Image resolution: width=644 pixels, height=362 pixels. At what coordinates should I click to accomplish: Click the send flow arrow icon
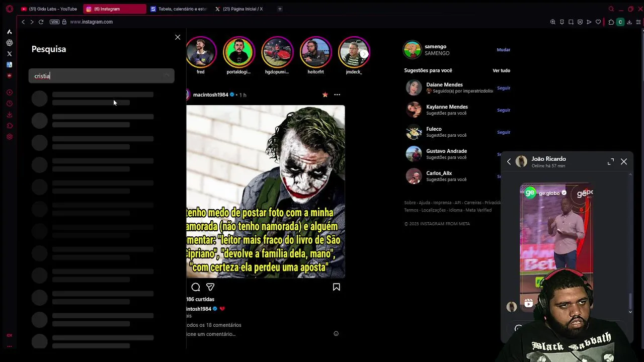tap(589, 22)
